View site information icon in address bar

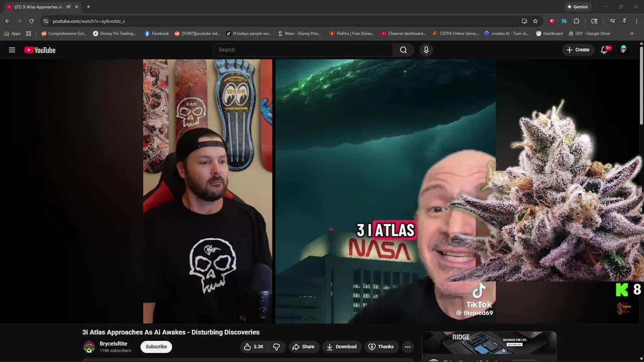click(46, 21)
